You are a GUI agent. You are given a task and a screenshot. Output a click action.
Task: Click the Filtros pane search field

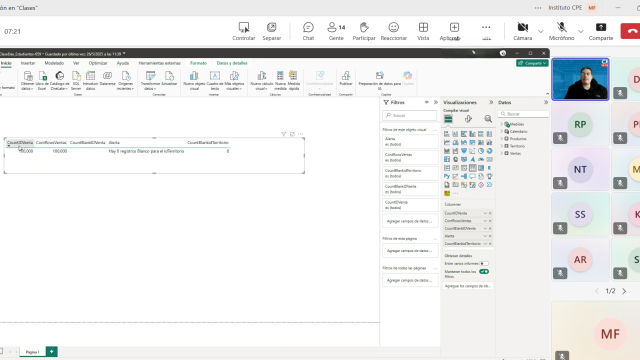coord(409,116)
